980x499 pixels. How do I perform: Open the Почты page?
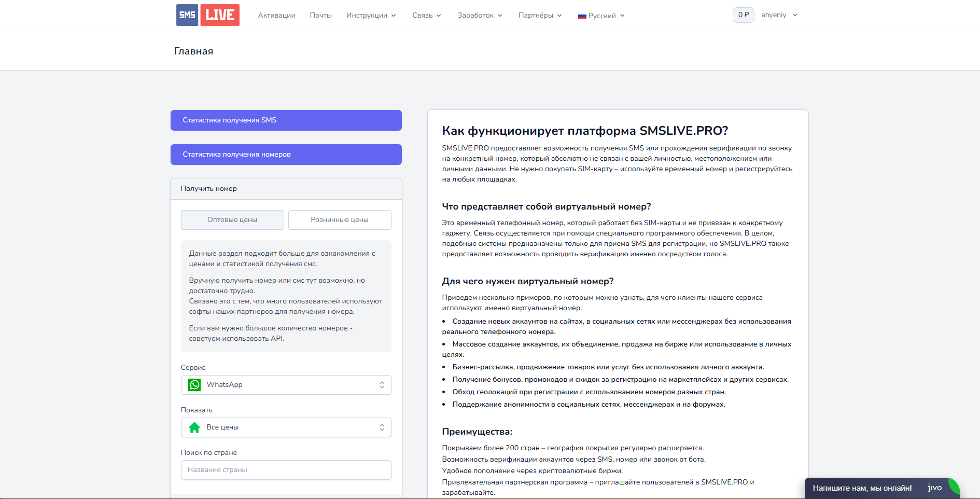320,16
